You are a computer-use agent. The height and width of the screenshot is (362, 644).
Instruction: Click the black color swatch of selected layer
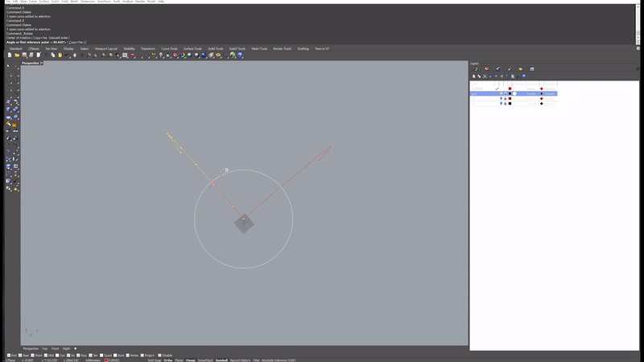coord(510,93)
